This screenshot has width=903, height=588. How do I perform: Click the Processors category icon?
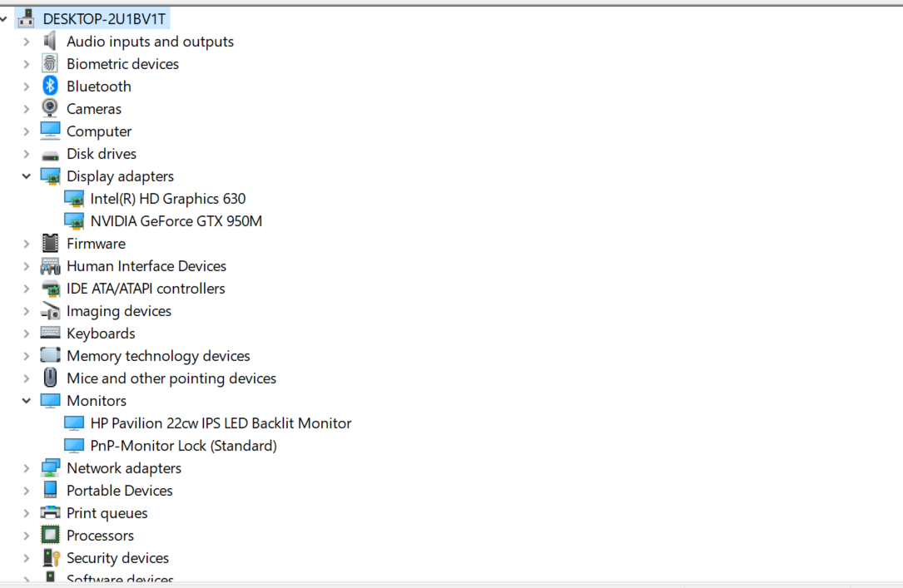click(x=51, y=536)
